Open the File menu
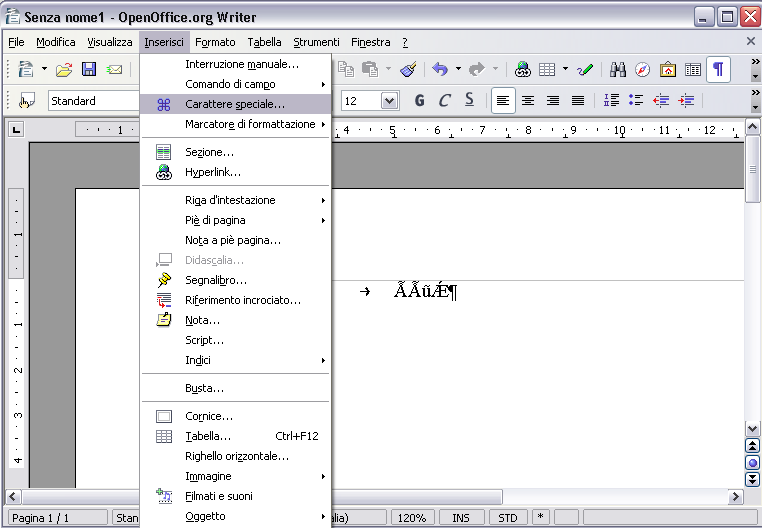 pos(16,42)
